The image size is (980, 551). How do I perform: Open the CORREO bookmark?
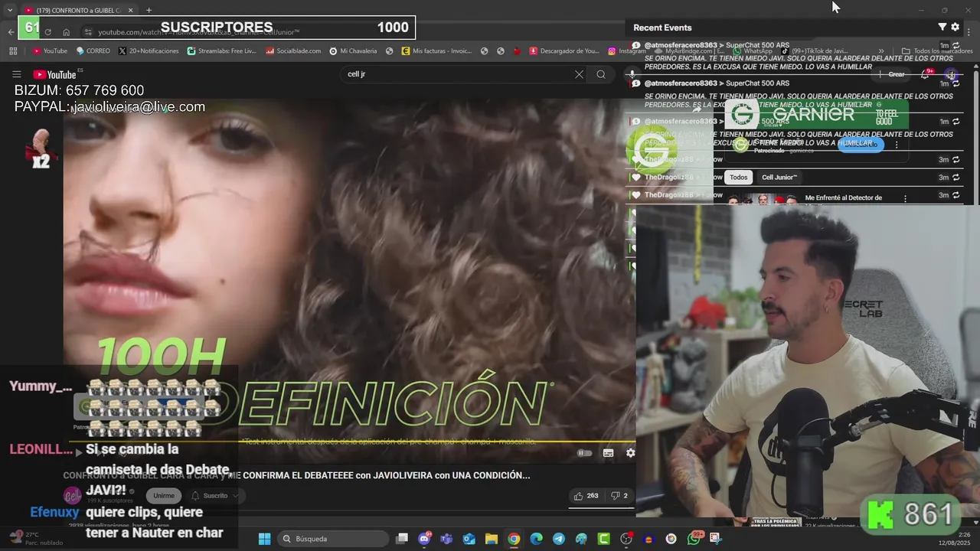click(x=93, y=51)
